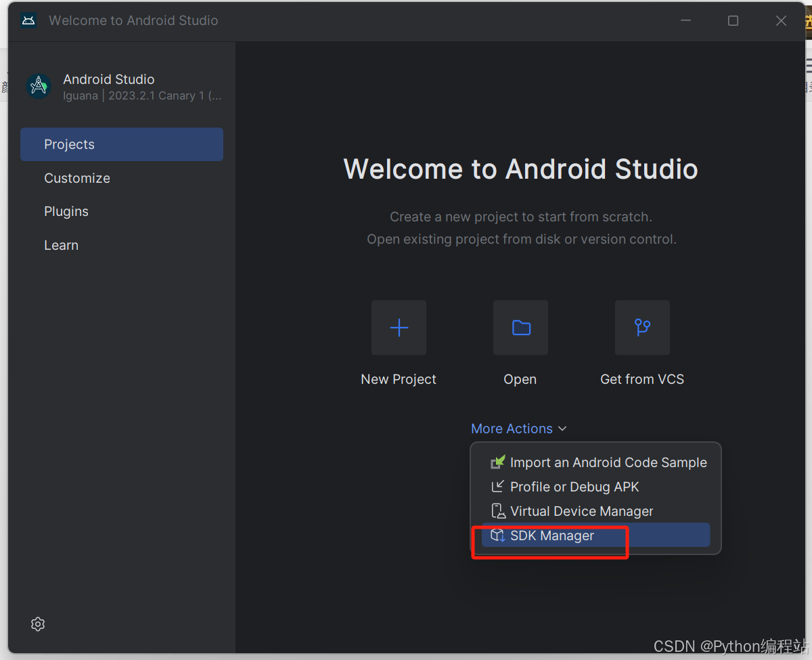Click the New Project plus icon
This screenshot has width=812, height=660.
coord(399,328)
